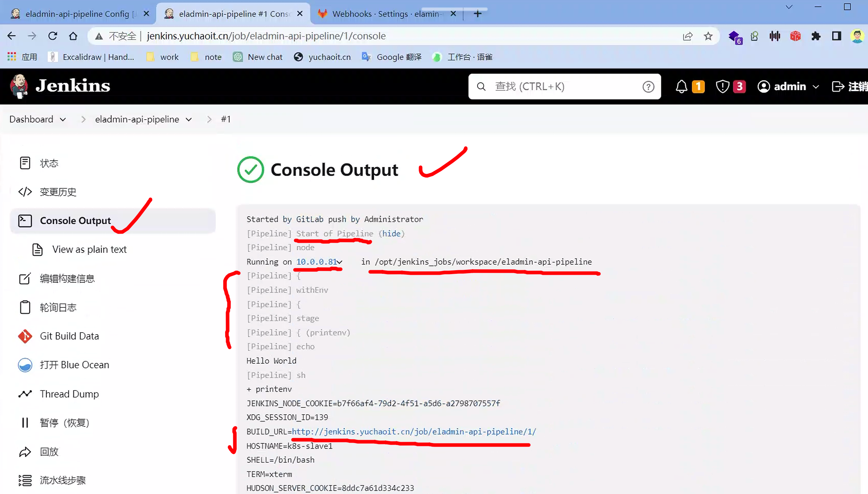Expand the Dashboard breadcrumb dropdown
The width and height of the screenshot is (868, 494).
pos(63,120)
